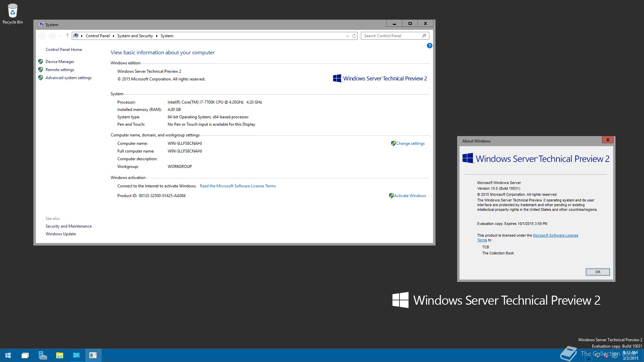Open the taskbar clock showing 3/2/2015

pyautogui.click(x=630, y=355)
